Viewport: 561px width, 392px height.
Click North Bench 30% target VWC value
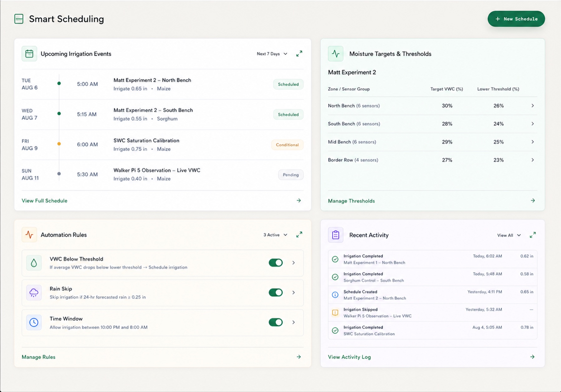pos(447,106)
